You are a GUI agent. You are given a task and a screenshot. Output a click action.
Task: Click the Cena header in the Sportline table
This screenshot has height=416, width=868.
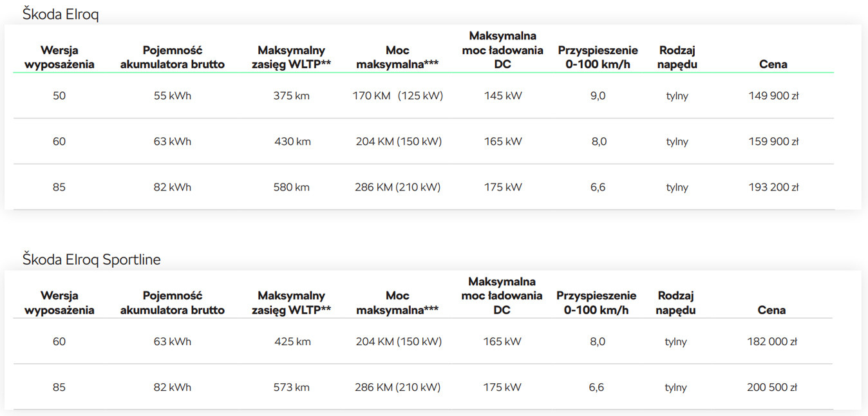(x=771, y=310)
